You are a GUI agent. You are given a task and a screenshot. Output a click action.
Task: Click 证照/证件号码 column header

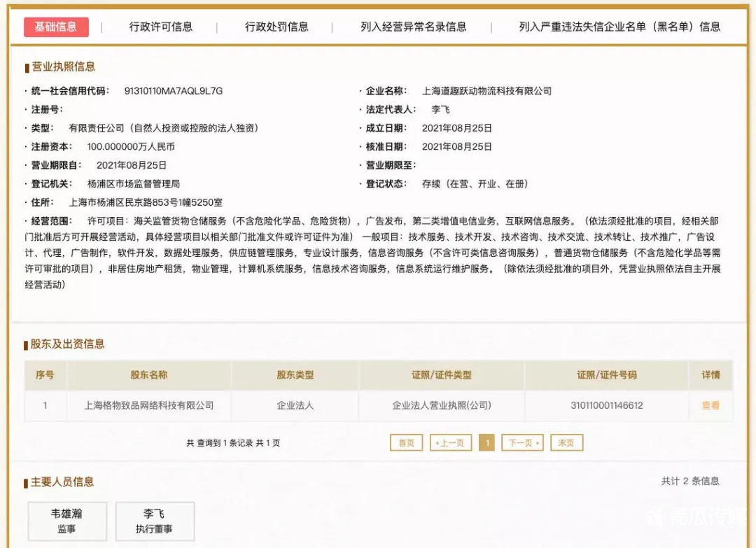[606, 375]
